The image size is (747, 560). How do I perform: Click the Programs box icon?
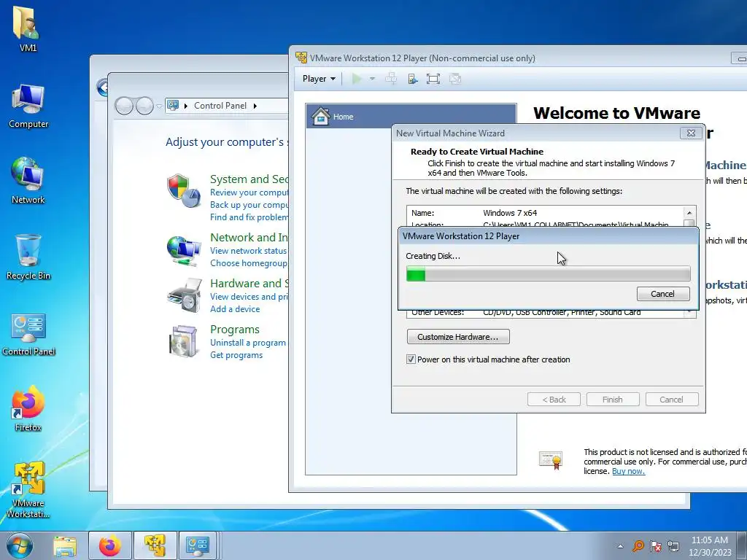coord(183,341)
